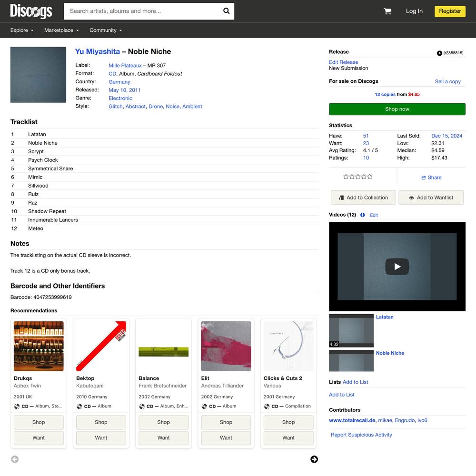Open the Balance recommendation title
Viewport: 476px width, 476px height.
click(x=149, y=378)
